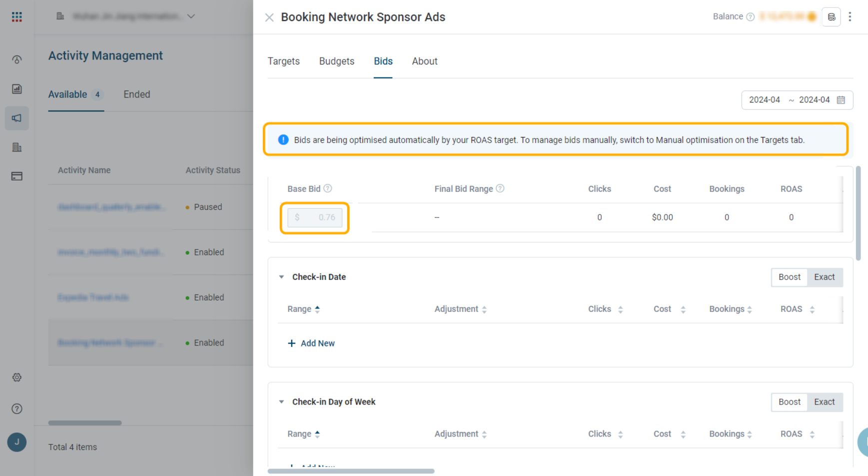The image size is (868, 476).
Task: Open the account selector dropdown
Action: click(x=125, y=16)
